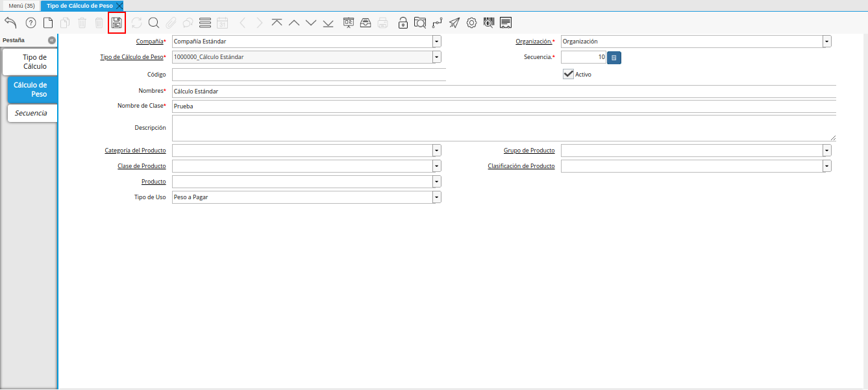
Task: Switch to the Menú (35) tab
Action: [21, 5]
